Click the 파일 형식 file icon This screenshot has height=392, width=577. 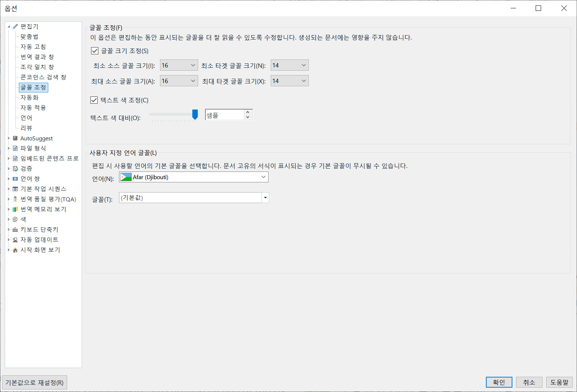coord(15,148)
